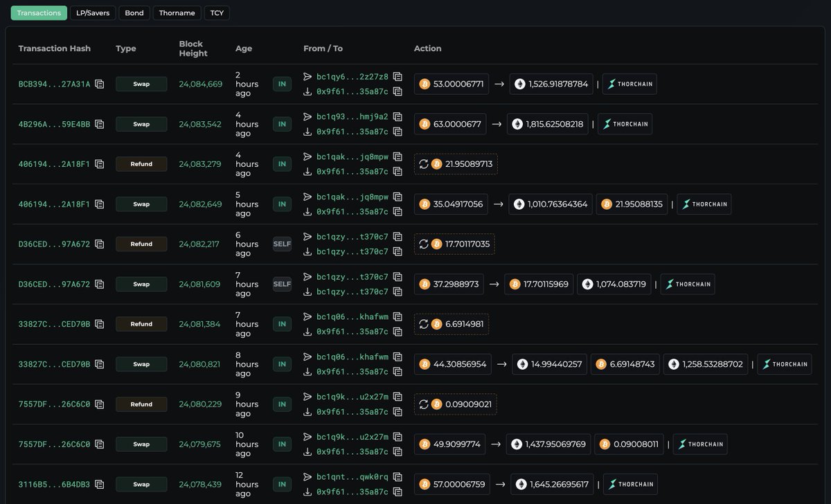This screenshot has width=831, height=504.
Task: Copy hash 4B296A...59E4BB via copy icon
Action: pos(100,125)
